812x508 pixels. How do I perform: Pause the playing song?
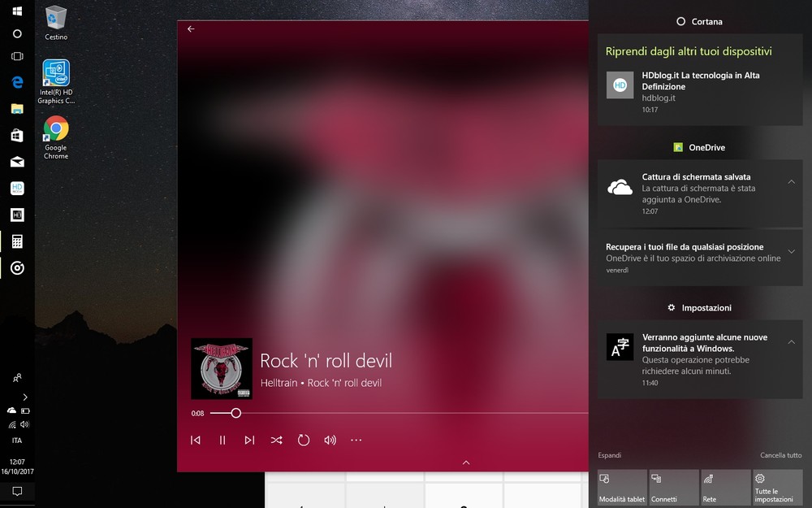click(222, 440)
